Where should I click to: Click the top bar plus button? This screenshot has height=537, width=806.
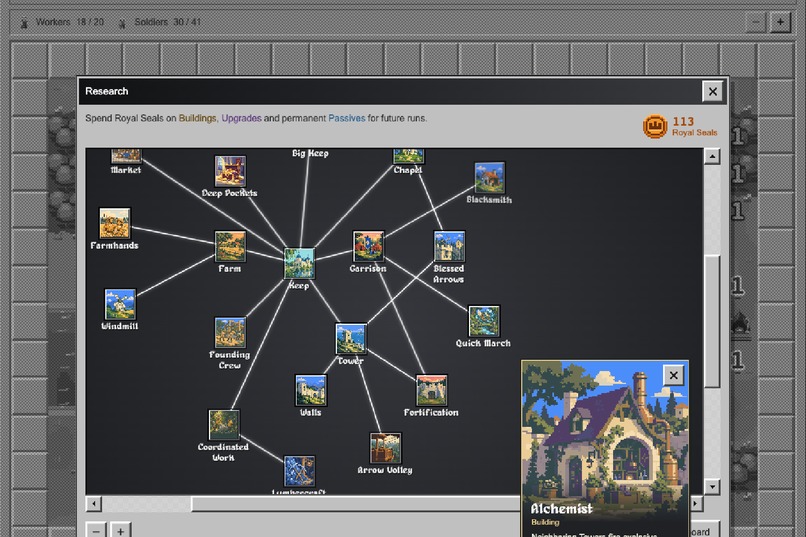pos(780,22)
